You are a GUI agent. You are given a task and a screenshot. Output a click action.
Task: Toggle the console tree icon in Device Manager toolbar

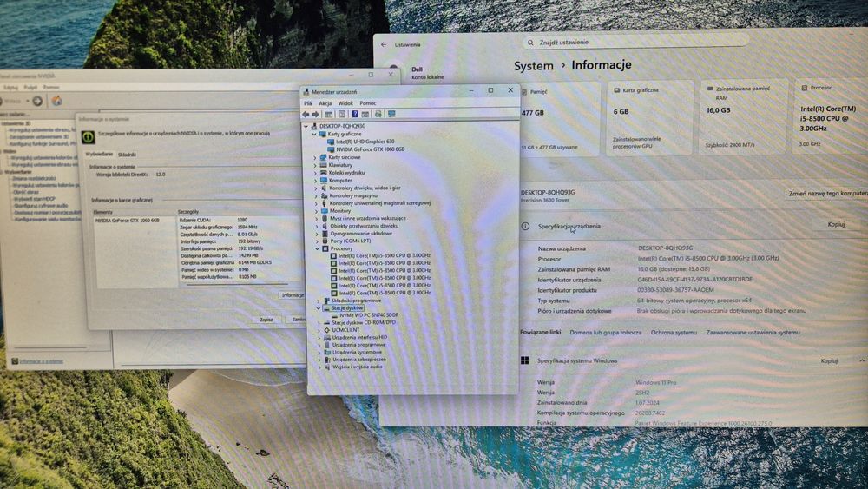click(x=329, y=114)
